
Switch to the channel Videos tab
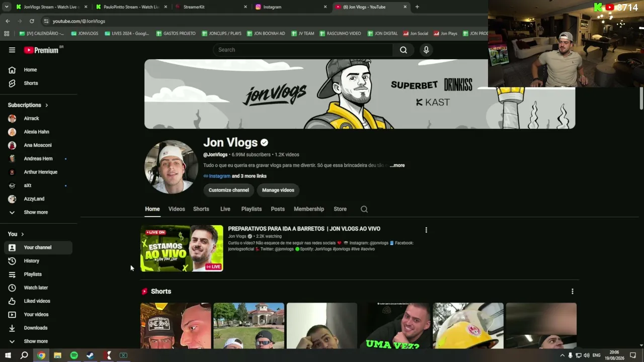point(177,209)
